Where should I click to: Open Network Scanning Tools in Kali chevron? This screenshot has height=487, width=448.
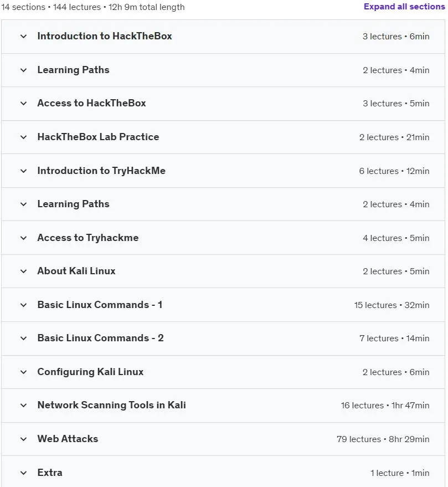[23, 406]
